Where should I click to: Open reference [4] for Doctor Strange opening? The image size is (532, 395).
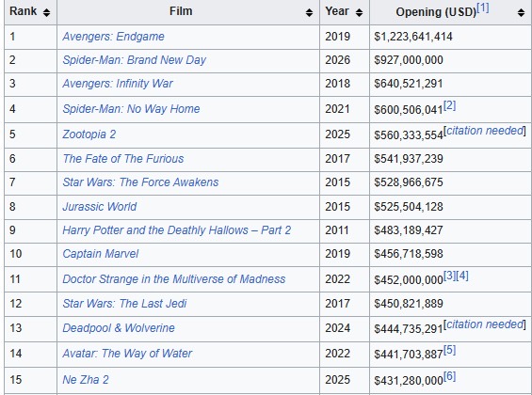pos(462,276)
